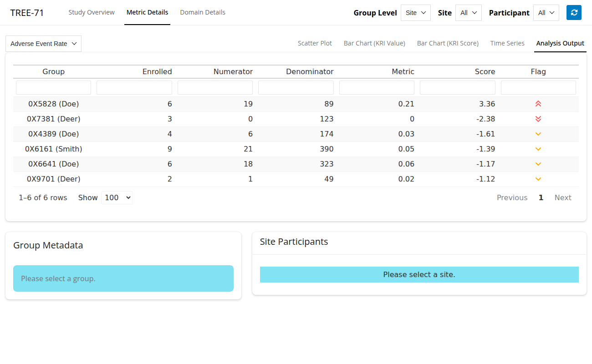Click amber down flag for 0X6161 (Smith)

tap(538, 149)
